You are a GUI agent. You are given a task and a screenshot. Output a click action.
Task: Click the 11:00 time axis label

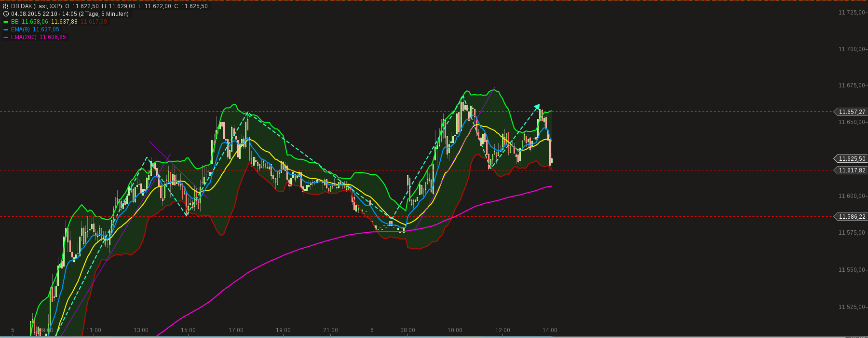point(94,330)
